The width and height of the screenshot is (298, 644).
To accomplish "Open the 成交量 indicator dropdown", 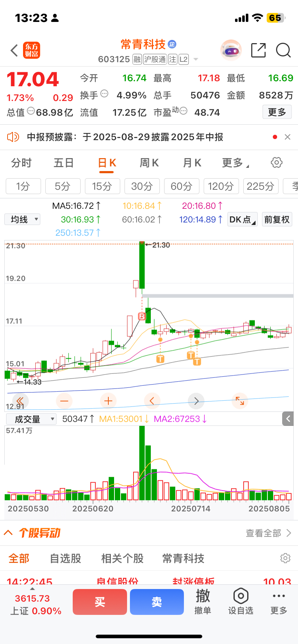I will pos(31,419).
